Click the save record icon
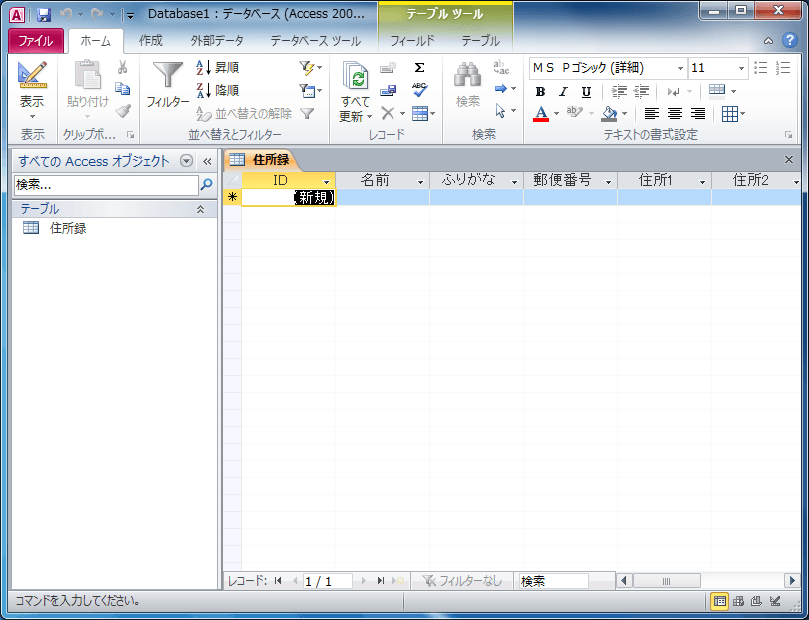The width and height of the screenshot is (809, 620). click(388, 91)
